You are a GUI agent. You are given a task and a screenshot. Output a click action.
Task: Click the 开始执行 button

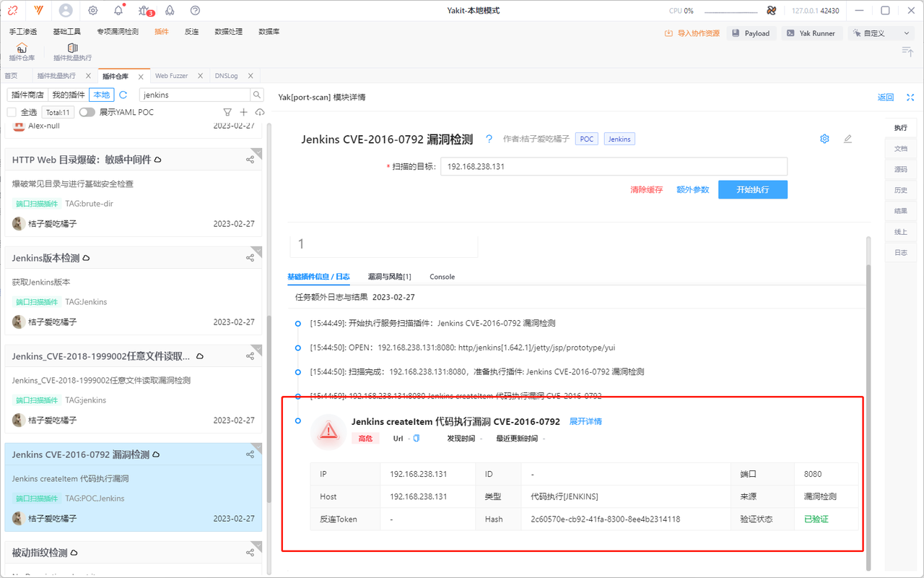click(x=753, y=189)
